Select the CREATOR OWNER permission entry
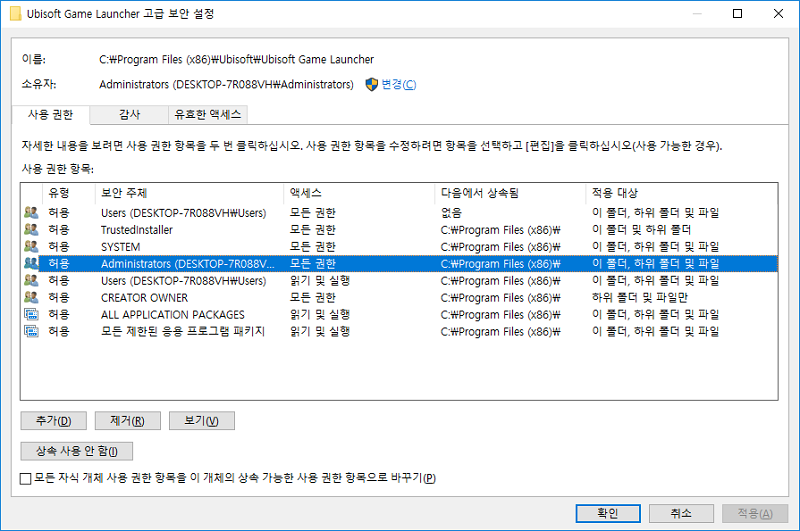 pos(399,297)
